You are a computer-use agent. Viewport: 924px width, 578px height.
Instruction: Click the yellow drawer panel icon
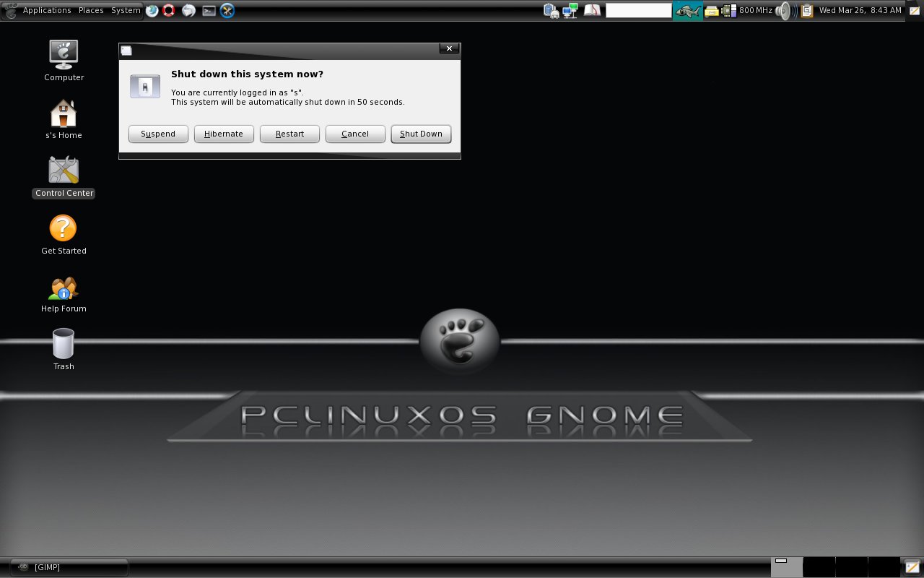pos(712,11)
